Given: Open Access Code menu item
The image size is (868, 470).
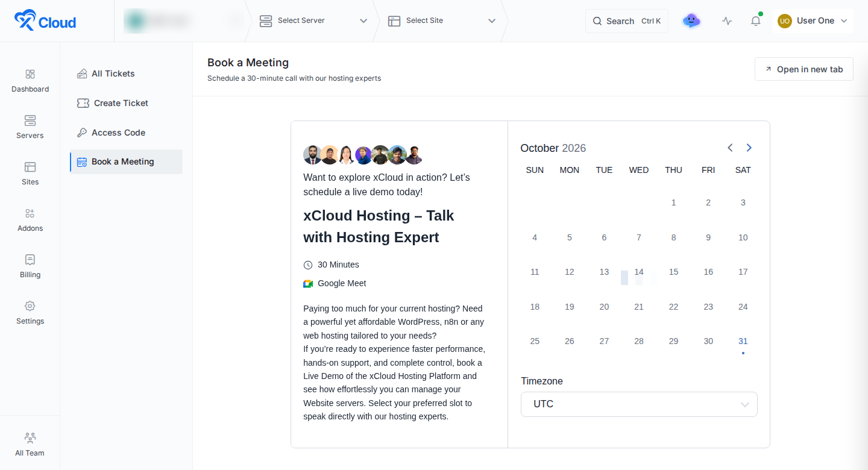Looking at the screenshot, I should point(126,133).
